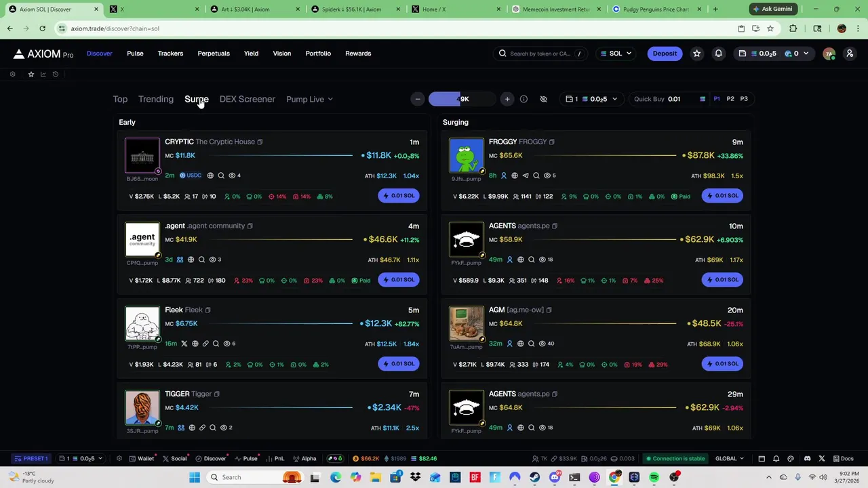
Task: Buy FROGGY with 0.01 SOL button
Action: [x=722, y=196]
